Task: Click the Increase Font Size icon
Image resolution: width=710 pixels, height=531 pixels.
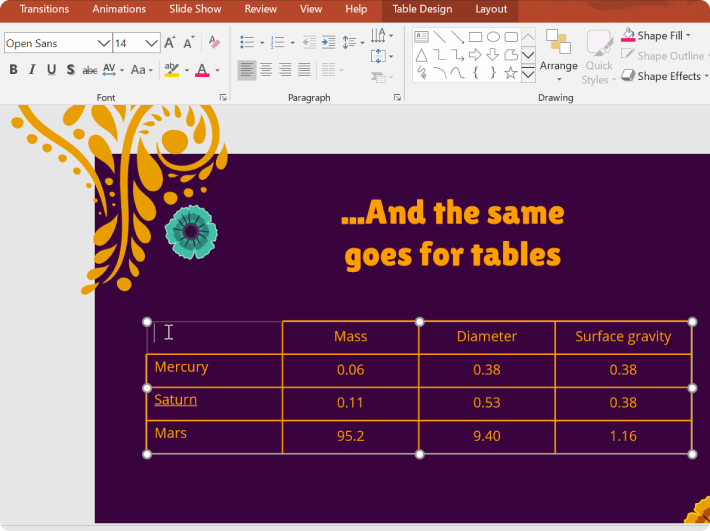Action: (170, 43)
